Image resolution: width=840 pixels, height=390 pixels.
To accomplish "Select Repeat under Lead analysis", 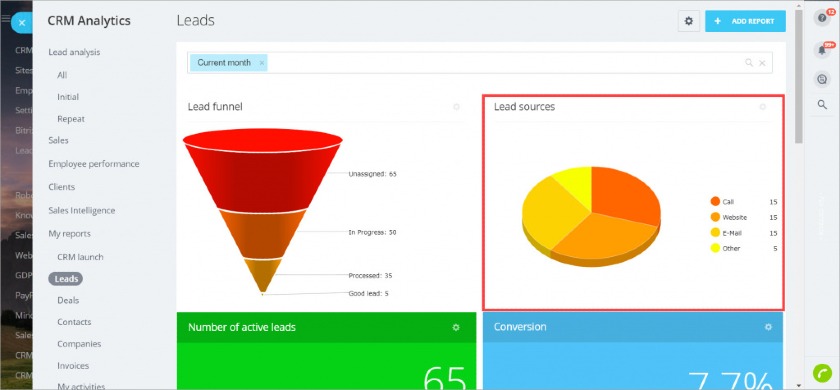I will (x=71, y=119).
